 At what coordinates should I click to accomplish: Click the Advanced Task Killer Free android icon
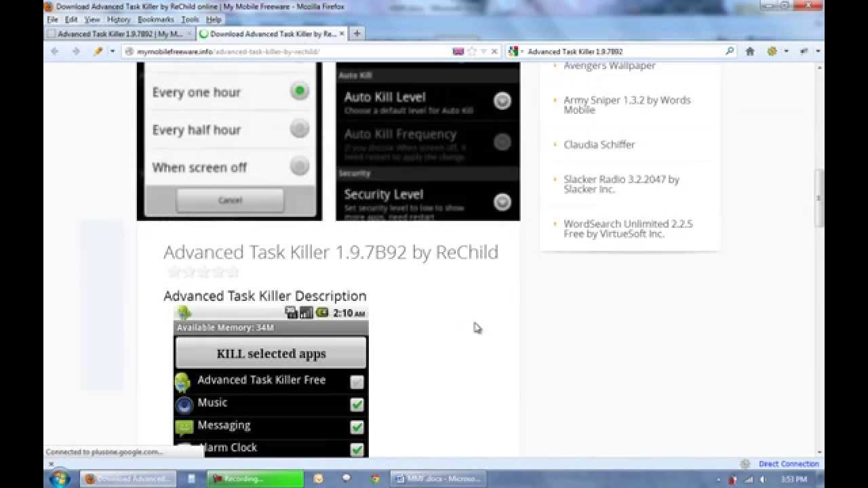pyautogui.click(x=182, y=382)
